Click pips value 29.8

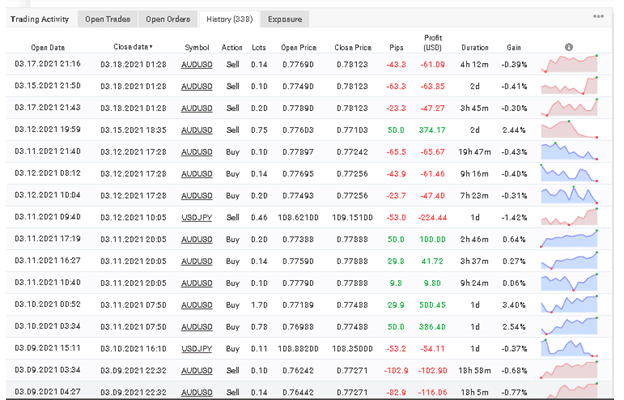click(x=396, y=261)
